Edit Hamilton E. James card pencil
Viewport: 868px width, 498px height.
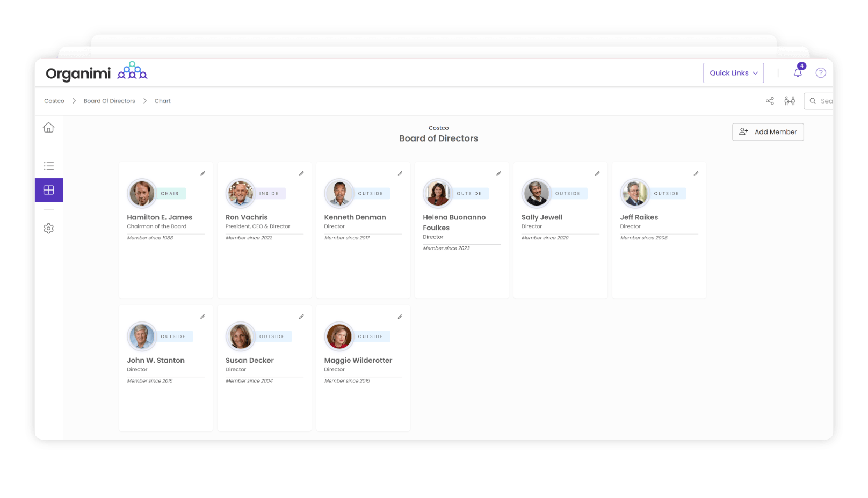202,173
